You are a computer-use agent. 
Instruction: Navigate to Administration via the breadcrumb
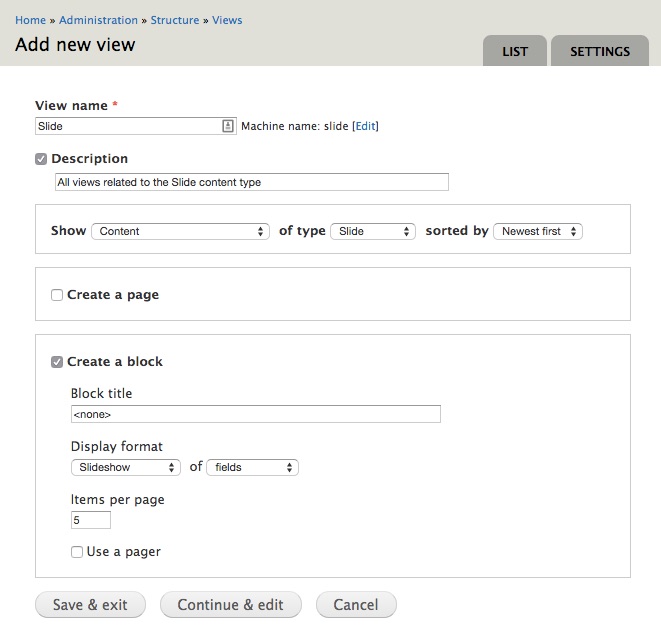point(98,20)
